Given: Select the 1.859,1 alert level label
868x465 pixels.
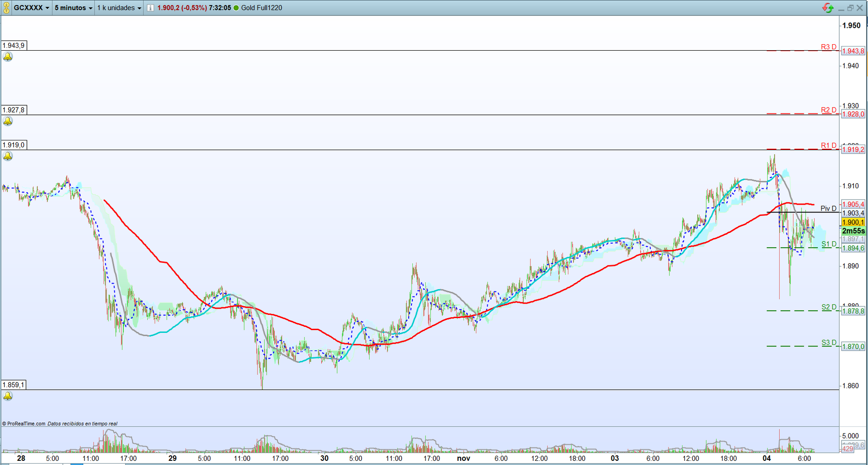Looking at the screenshot, I should [x=14, y=385].
